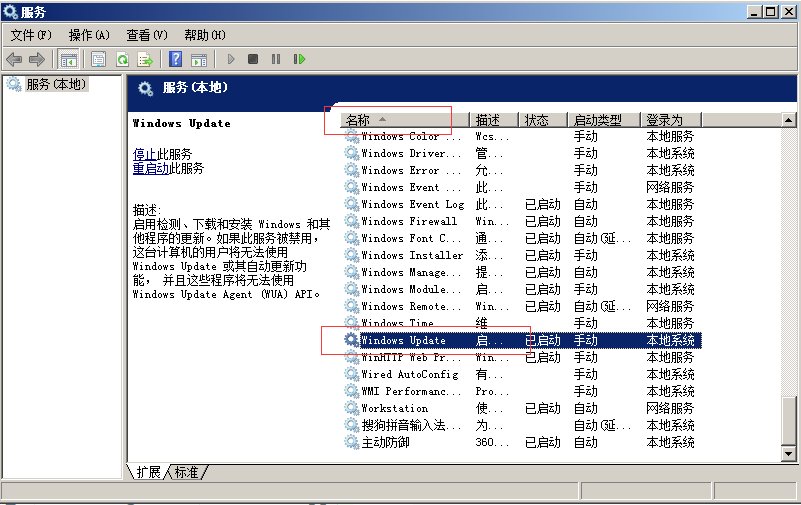Select the Wired AutoConfig service

[x=522, y=374]
